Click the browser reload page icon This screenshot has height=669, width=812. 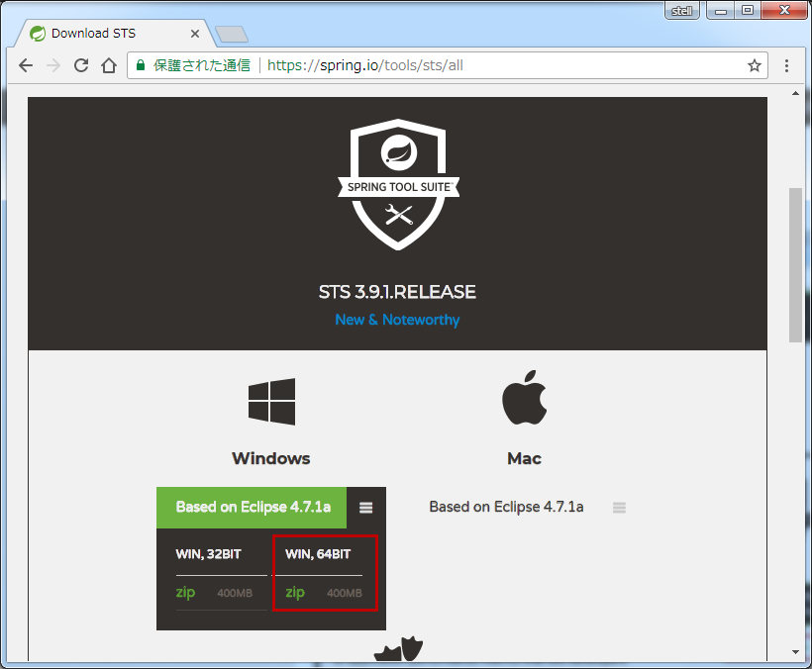coord(81,65)
